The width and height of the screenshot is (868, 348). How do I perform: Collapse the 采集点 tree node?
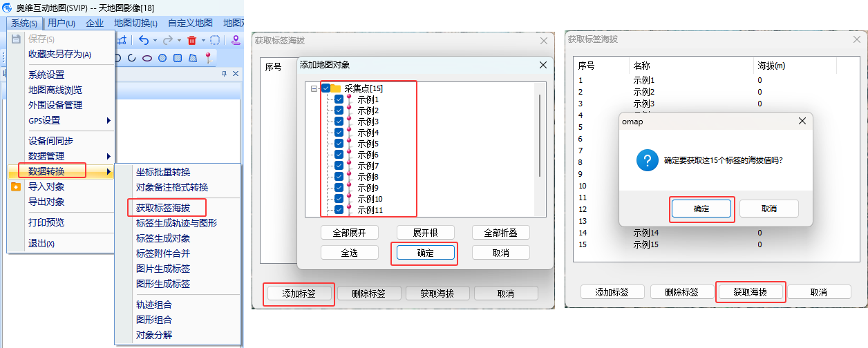coord(314,88)
